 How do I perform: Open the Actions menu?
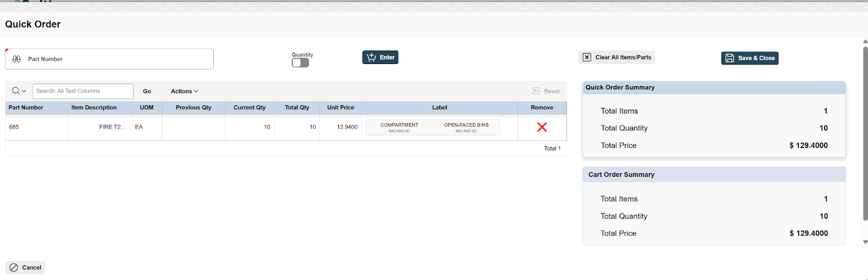184,91
